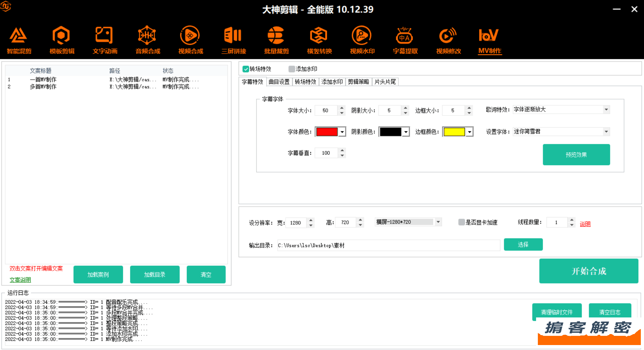Viewport: 644px width, 350px height.
Task: Expand the 设置字体 dropdown
Action: 606,132
